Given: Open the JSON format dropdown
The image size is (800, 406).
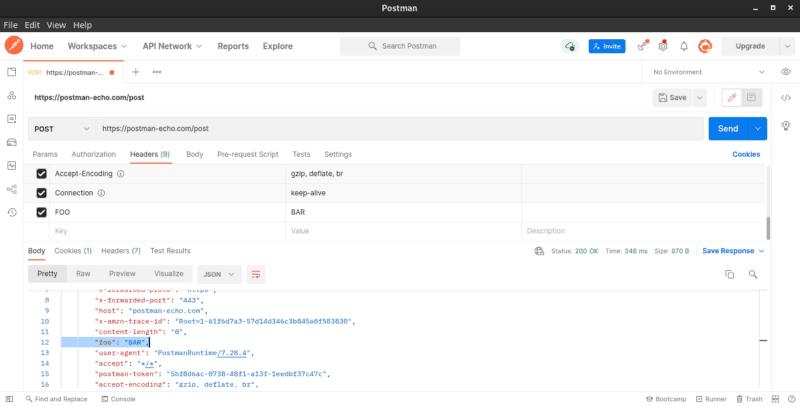Looking at the screenshot, I should [219, 274].
